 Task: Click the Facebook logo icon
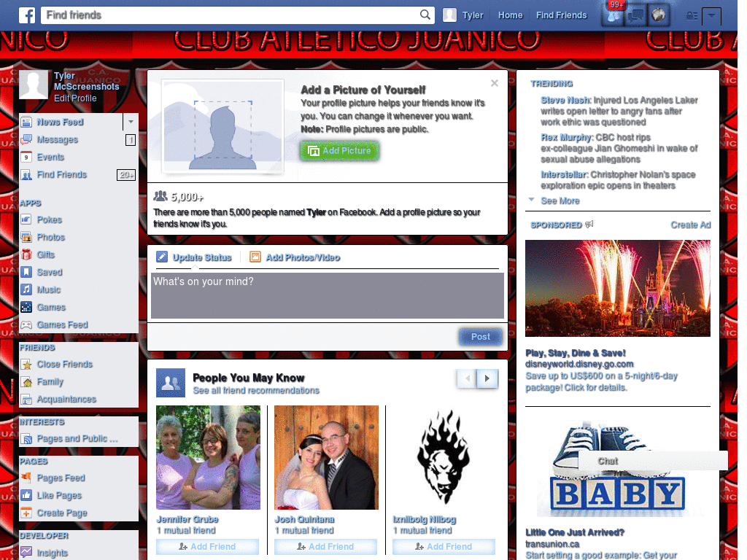point(27,15)
